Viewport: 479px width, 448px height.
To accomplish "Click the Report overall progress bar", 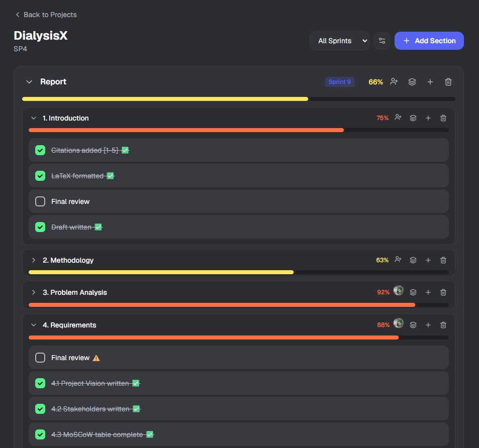I will click(239, 99).
